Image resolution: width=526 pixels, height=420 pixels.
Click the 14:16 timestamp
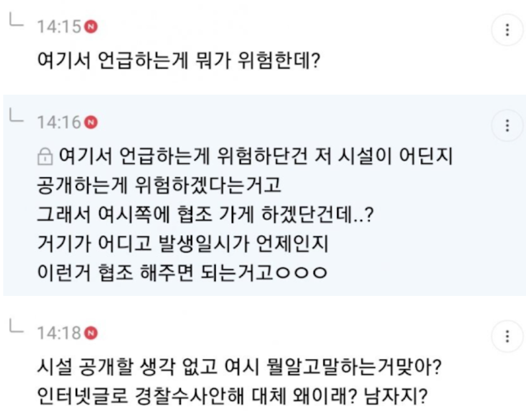59,122
